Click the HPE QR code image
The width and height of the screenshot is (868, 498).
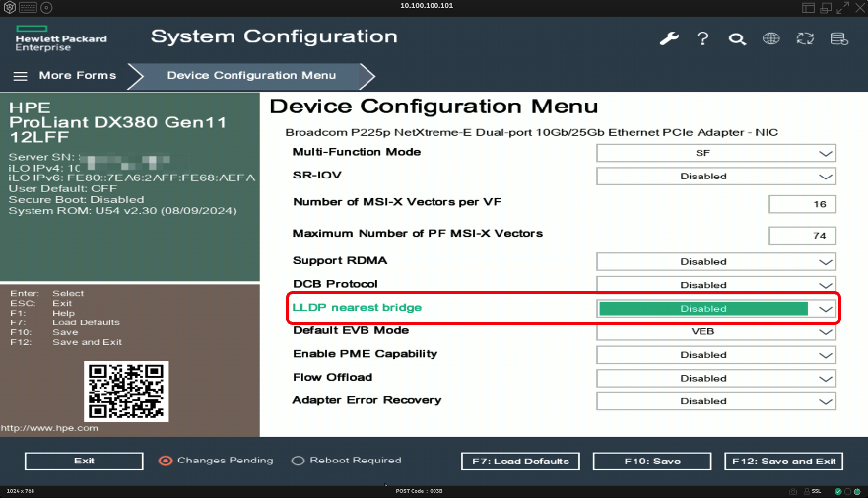[126, 391]
